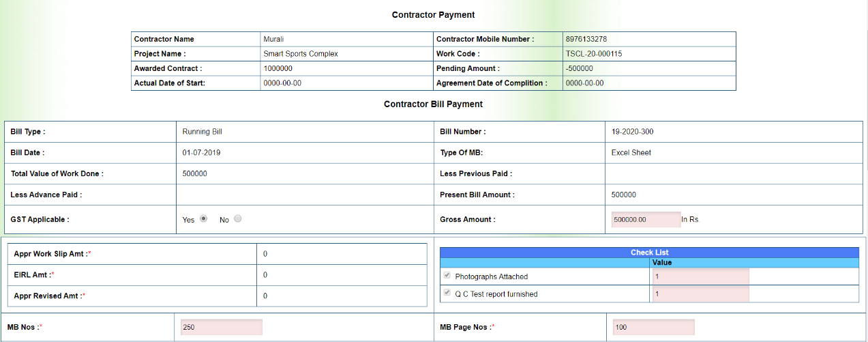This screenshot has width=868, height=342.
Task: Click the Bill Number 19-2020-300
Action: tap(632, 132)
